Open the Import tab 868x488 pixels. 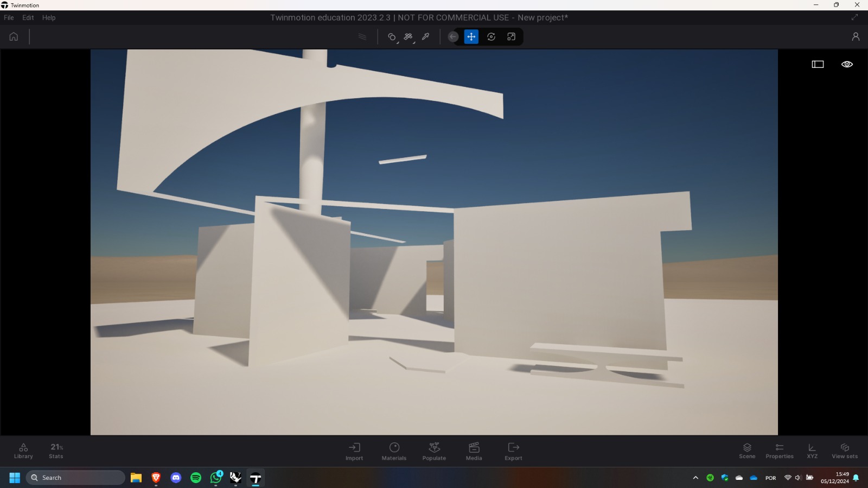[x=354, y=451]
